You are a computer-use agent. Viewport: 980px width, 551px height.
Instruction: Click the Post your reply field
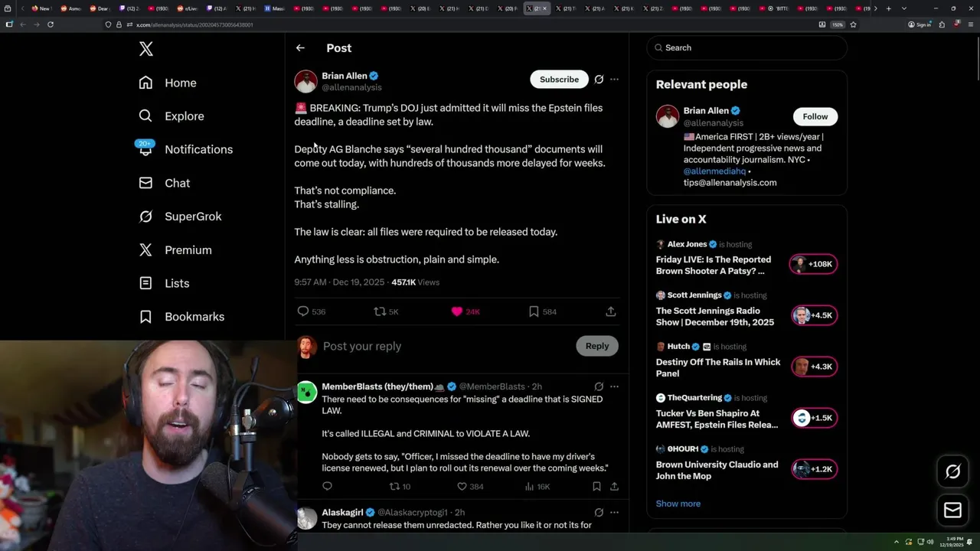click(x=444, y=346)
